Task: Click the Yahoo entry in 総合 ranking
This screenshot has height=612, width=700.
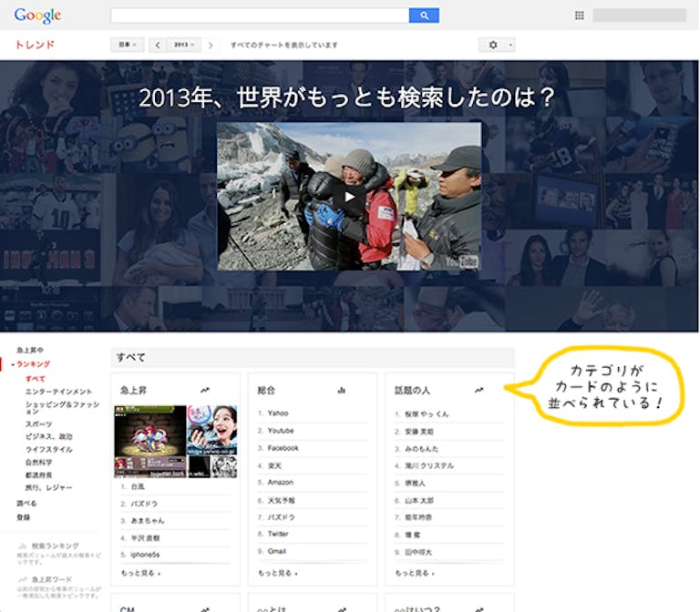Action: [x=278, y=413]
